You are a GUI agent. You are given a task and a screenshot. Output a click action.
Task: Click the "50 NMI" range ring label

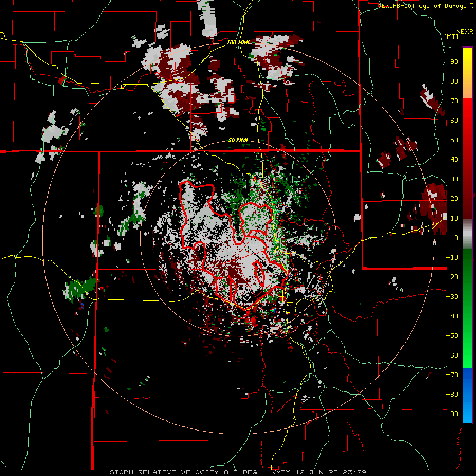coord(239,140)
